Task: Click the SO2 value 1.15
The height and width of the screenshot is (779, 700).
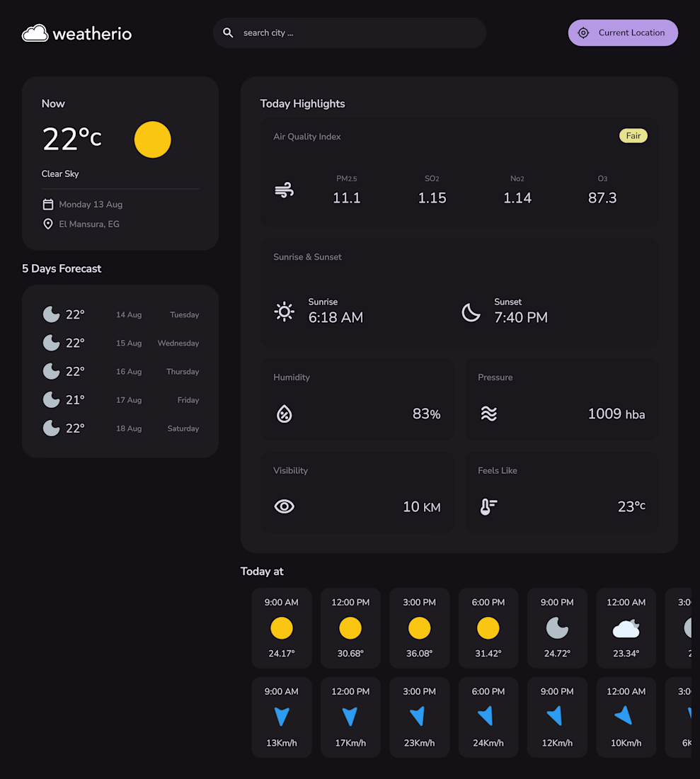Action: point(432,198)
